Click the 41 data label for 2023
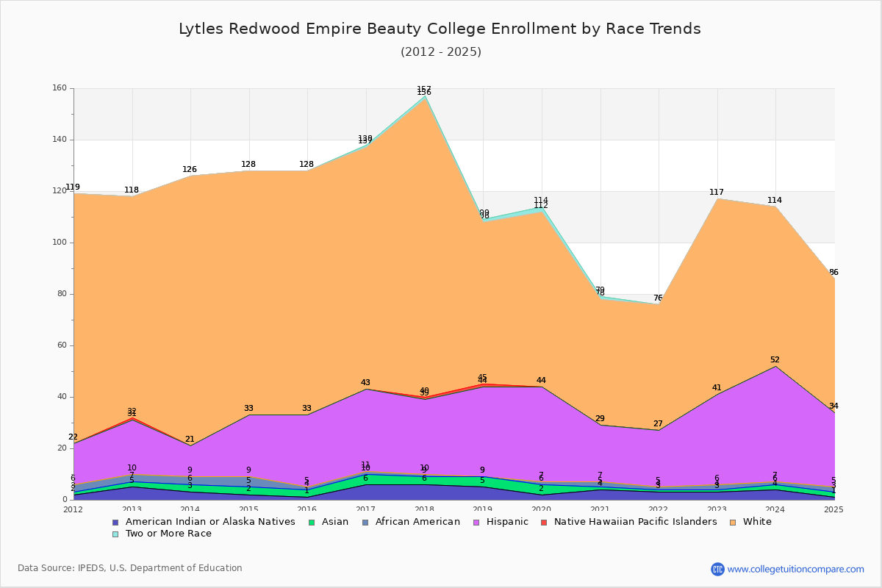 pyautogui.click(x=717, y=388)
